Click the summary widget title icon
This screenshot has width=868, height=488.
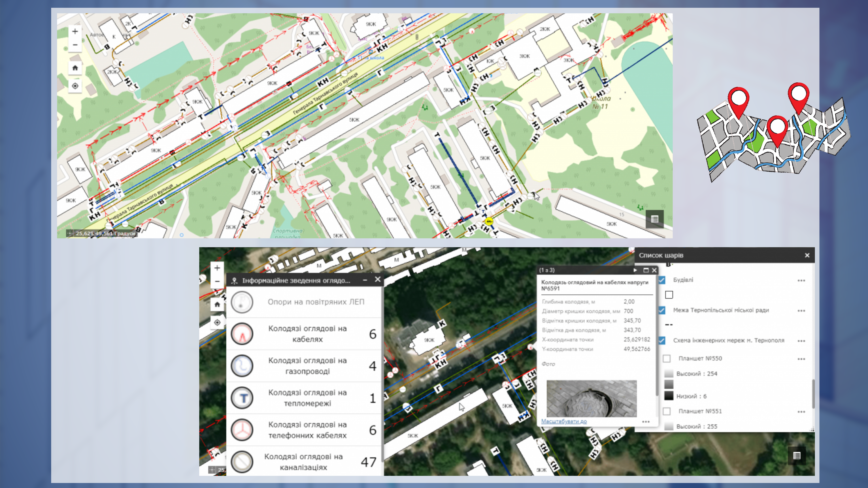pyautogui.click(x=235, y=281)
